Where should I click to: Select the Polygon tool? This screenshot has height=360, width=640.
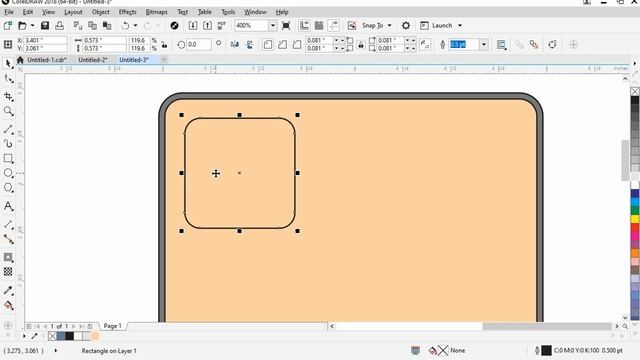[8, 188]
